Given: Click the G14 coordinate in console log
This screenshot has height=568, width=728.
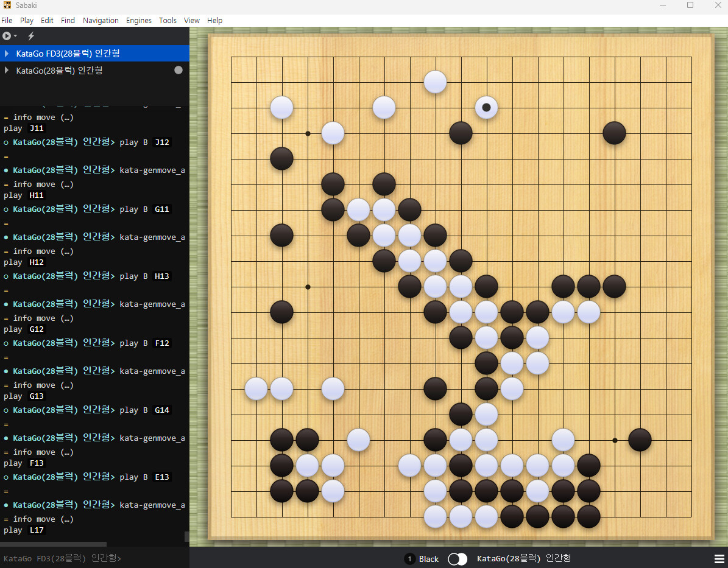Looking at the screenshot, I should pyautogui.click(x=162, y=410).
